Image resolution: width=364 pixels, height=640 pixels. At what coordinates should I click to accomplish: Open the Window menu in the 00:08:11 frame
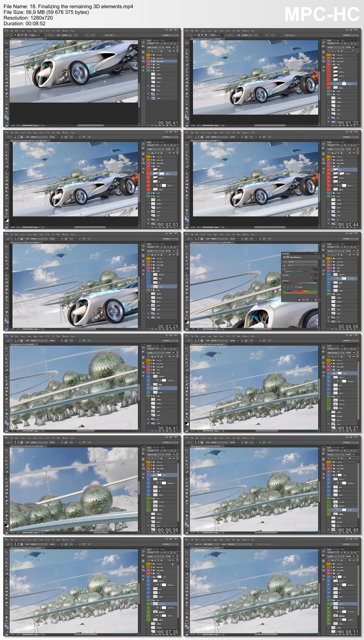246,540
